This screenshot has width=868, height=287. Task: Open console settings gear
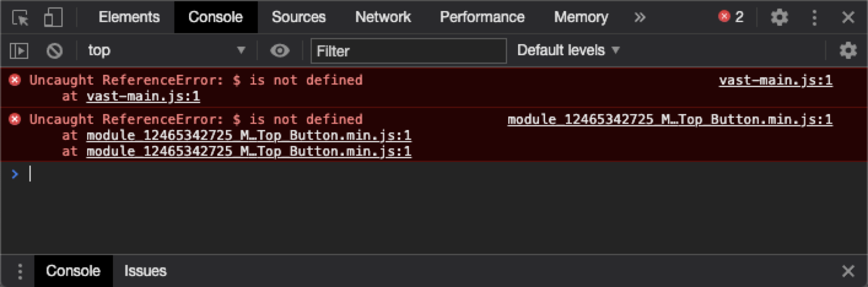[848, 51]
